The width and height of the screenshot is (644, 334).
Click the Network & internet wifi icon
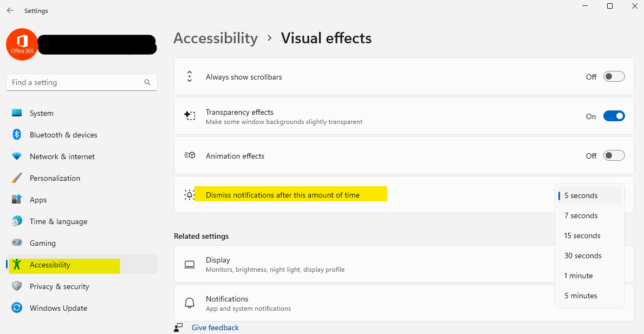click(17, 156)
